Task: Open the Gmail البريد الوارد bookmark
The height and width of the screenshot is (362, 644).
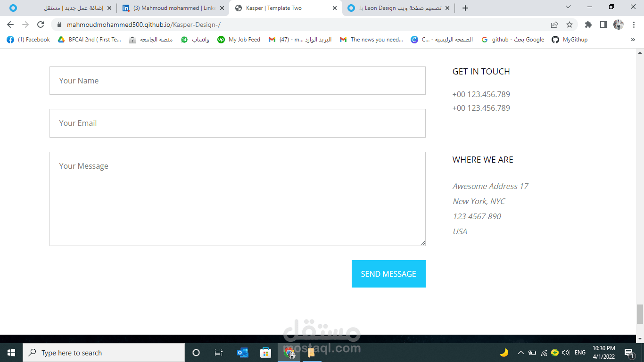Action: tap(300, 40)
